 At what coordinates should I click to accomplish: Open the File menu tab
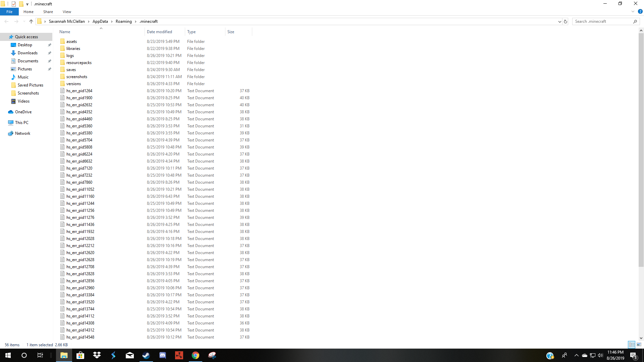(9, 12)
